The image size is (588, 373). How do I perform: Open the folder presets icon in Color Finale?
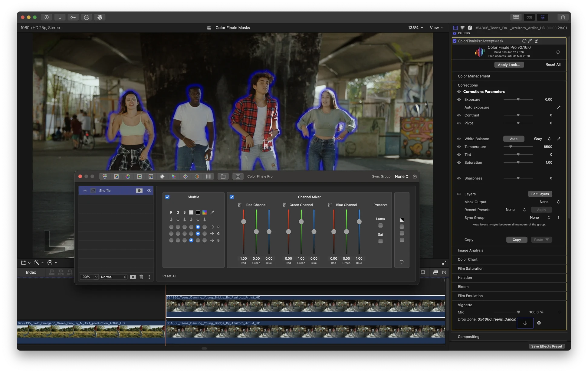223,176
